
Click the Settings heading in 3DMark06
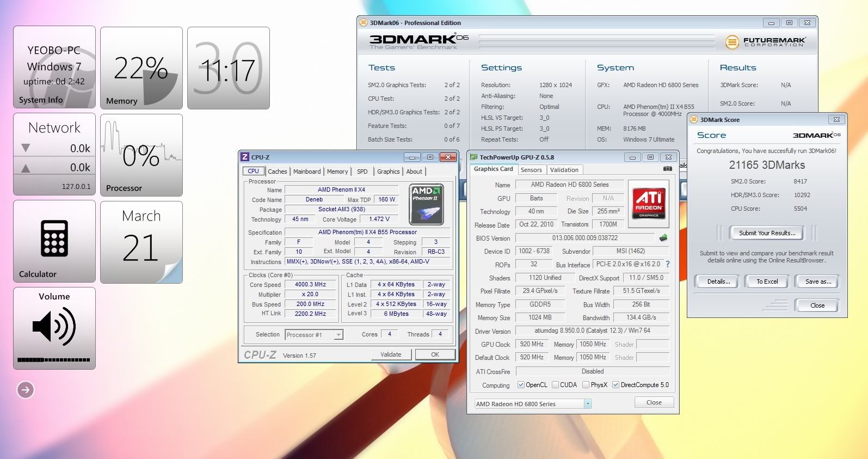point(501,68)
